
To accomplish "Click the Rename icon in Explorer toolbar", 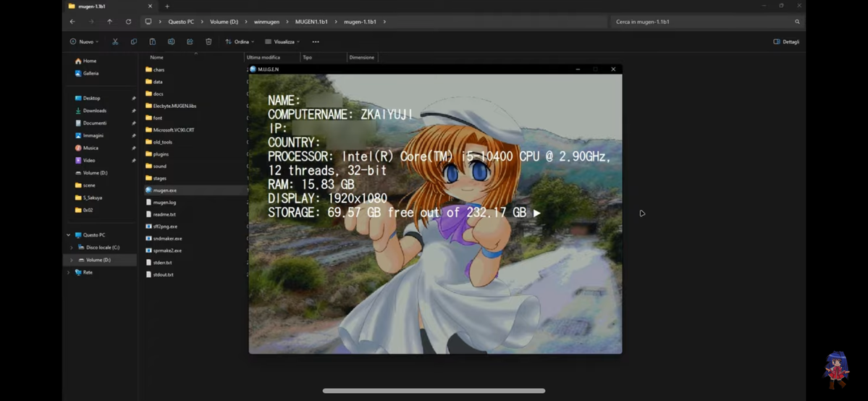I will point(171,41).
